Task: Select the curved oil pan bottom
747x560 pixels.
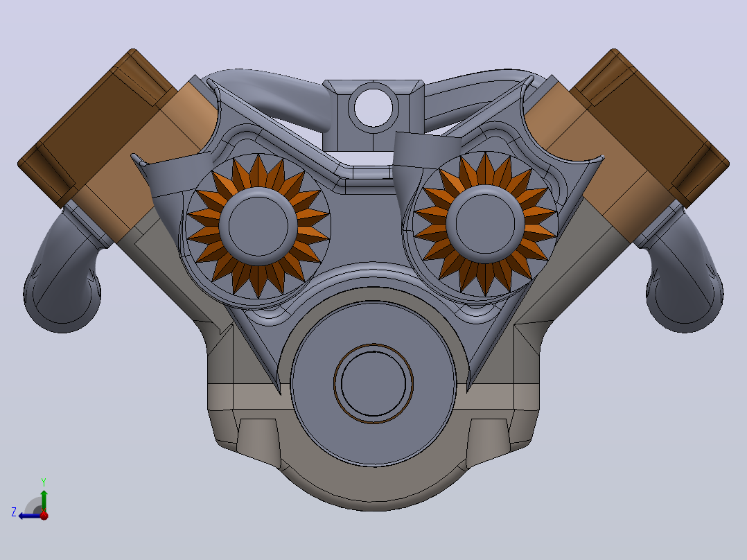Action: pyautogui.click(x=373, y=489)
